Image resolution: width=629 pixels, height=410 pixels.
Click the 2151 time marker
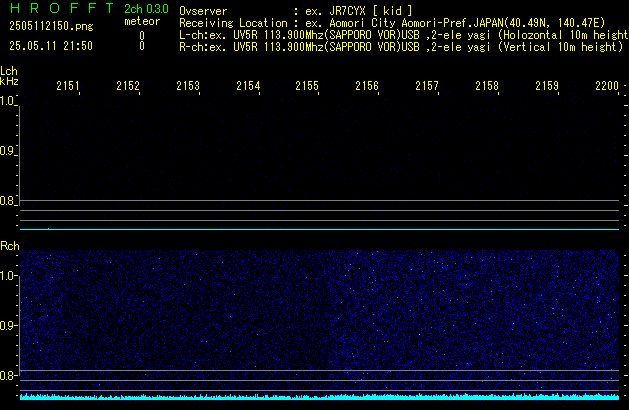[68, 86]
